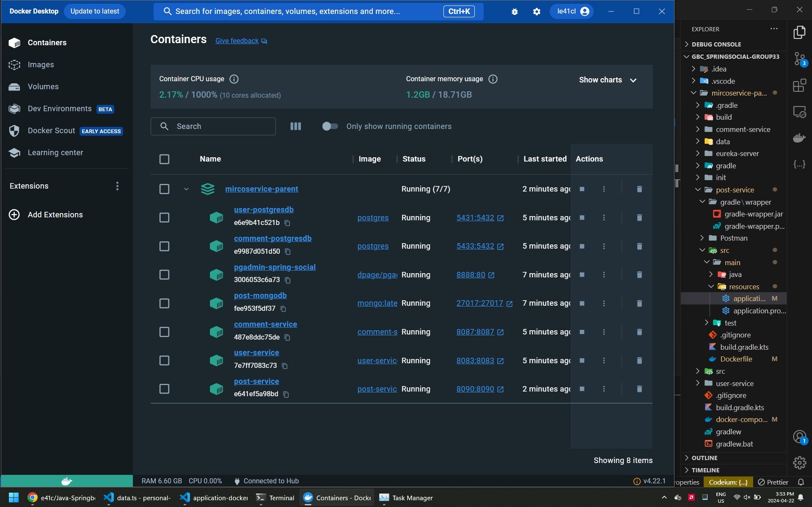Image resolution: width=812 pixels, height=507 pixels.
Task: Select mircoservice-parent row checkbox
Action: tap(164, 189)
